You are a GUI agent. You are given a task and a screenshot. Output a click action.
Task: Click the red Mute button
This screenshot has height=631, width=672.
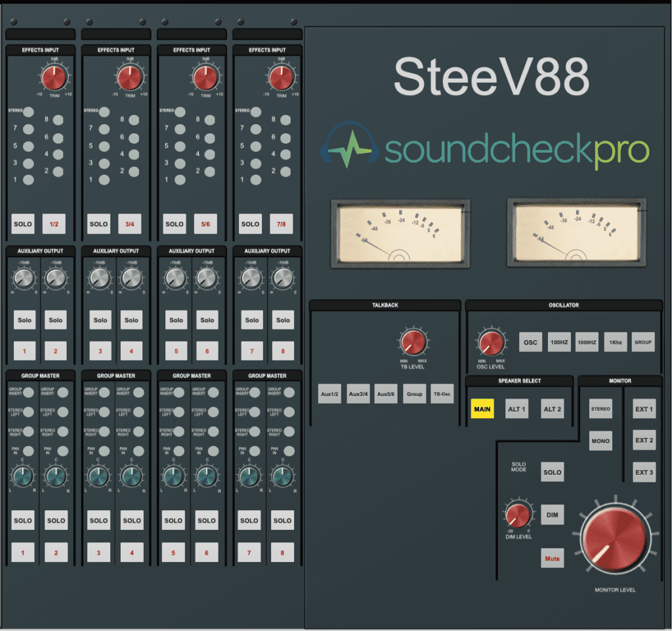pyautogui.click(x=552, y=558)
